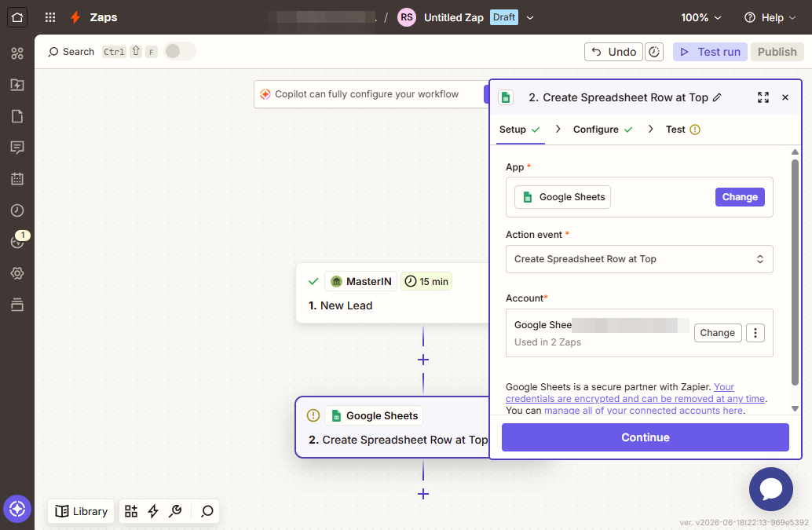
Task: Switch to the Setup tab
Action: click(x=519, y=130)
